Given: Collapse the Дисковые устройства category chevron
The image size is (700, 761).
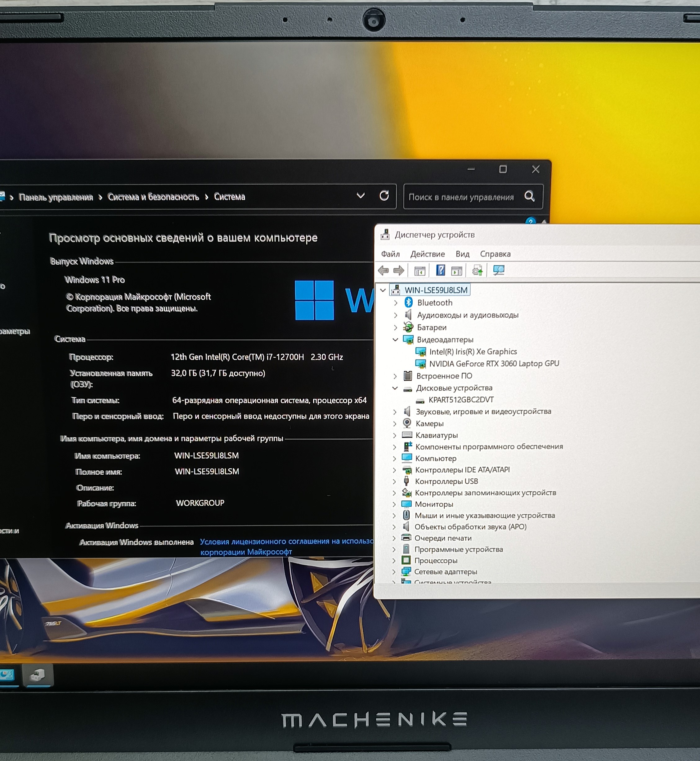Looking at the screenshot, I should coord(395,388).
